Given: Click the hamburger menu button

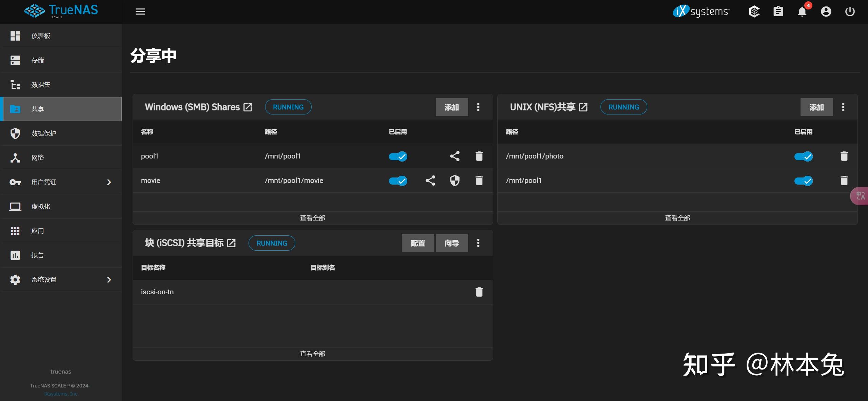Looking at the screenshot, I should pyautogui.click(x=140, y=11).
